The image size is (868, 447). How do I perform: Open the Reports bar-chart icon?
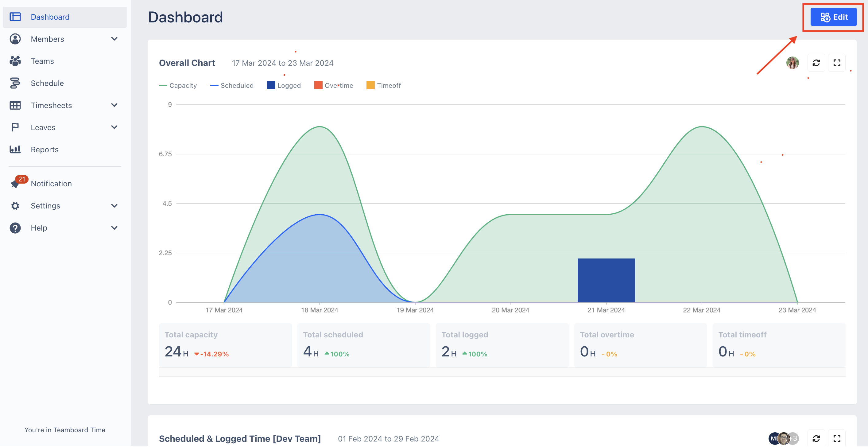(x=15, y=149)
